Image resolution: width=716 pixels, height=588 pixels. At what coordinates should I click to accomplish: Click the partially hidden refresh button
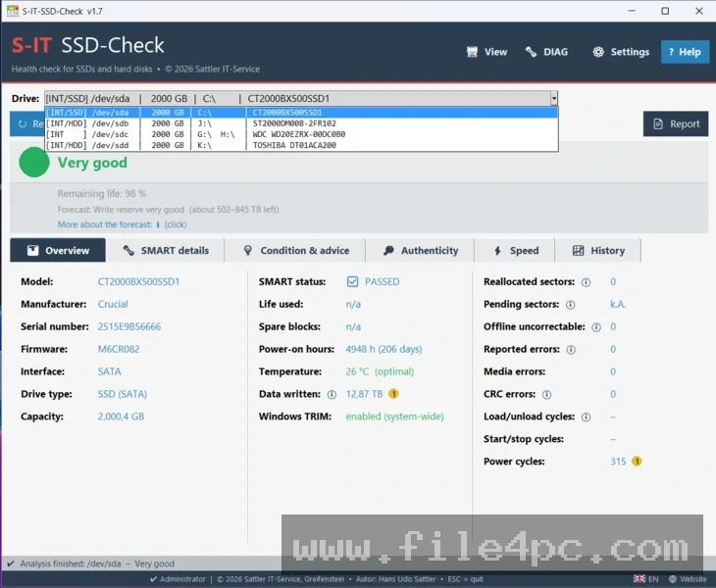coord(26,123)
